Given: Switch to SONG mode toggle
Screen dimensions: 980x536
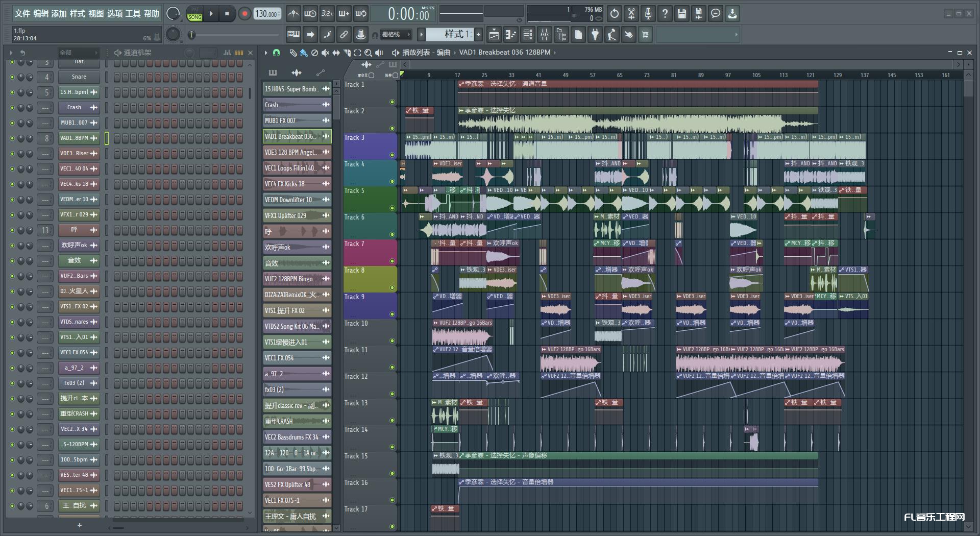Looking at the screenshot, I should pos(195,17).
